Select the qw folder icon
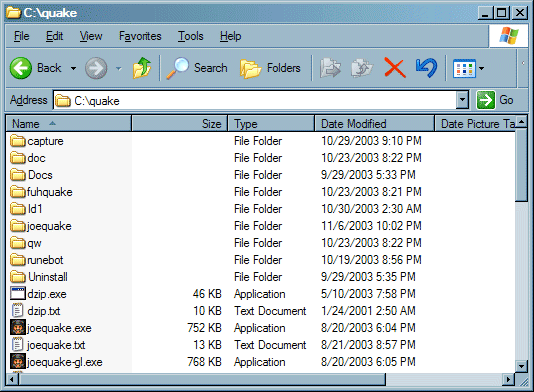 click(x=18, y=243)
